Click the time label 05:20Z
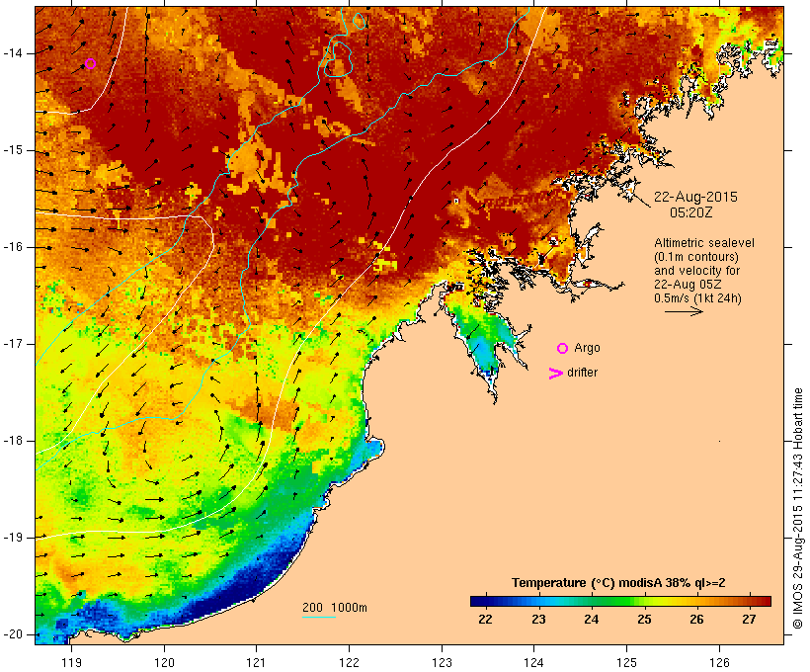The image size is (810, 672). click(691, 212)
